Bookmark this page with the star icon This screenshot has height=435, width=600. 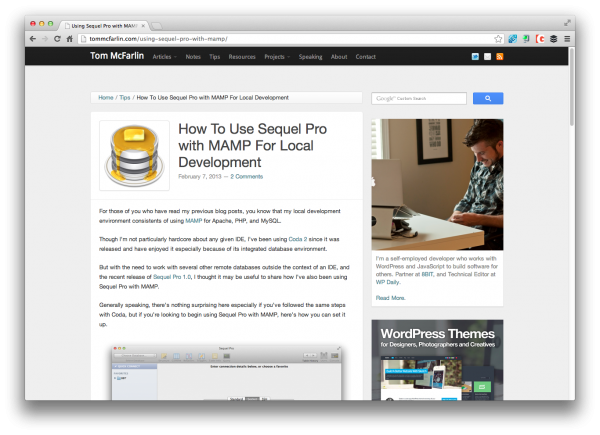[x=498, y=38]
